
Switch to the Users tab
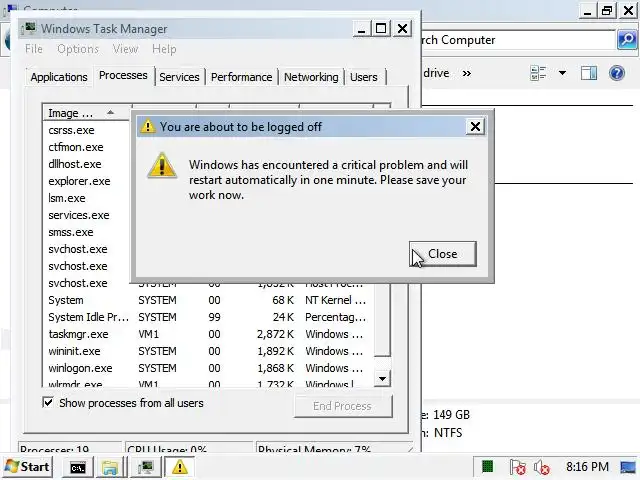[364, 77]
